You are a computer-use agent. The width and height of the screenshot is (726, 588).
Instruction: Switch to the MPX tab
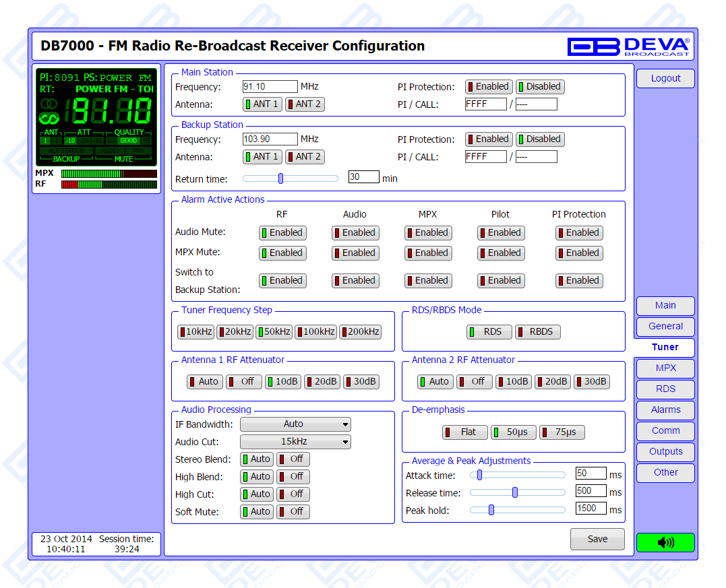[x=665, y=368]
